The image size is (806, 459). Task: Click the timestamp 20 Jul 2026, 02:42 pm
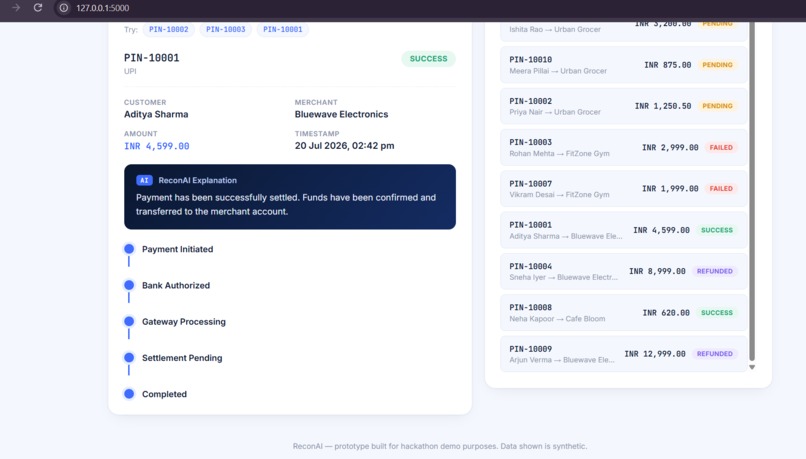344,146
